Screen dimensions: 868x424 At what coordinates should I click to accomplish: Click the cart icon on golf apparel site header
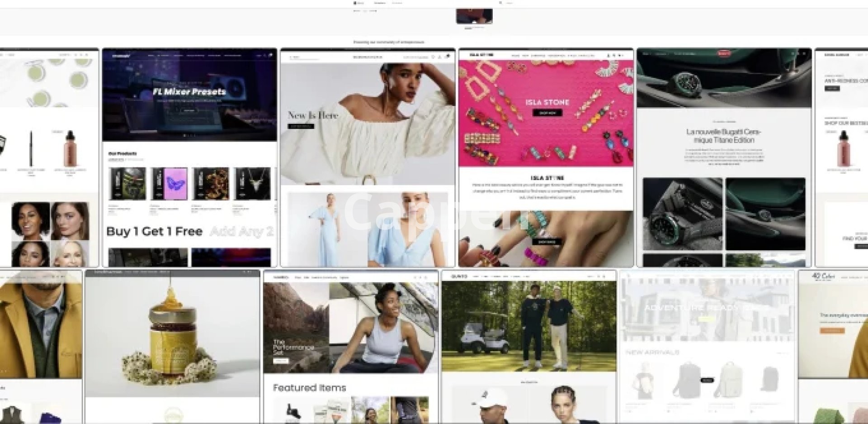coord(604,276)
